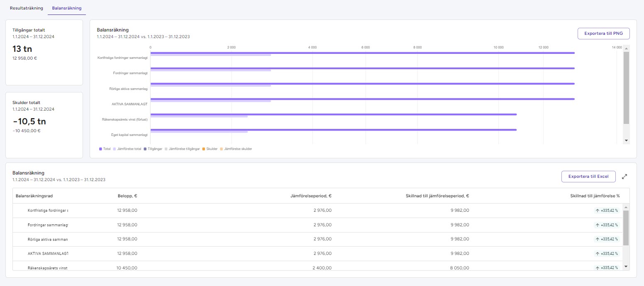Select the Balansräkning tab
The image size is (644, 286).
(67, 8)
